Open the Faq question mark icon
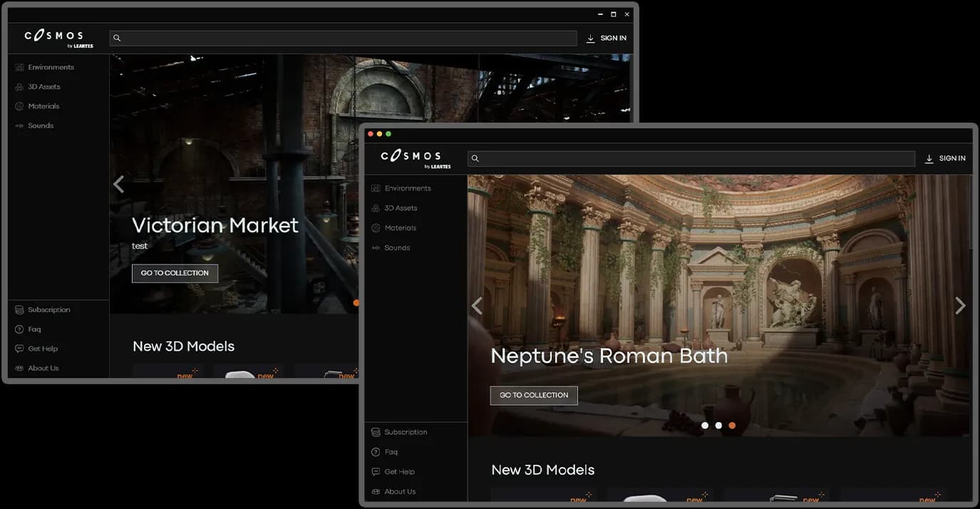Viewport: 980px width, 509px height. click(x=376, y=452)
